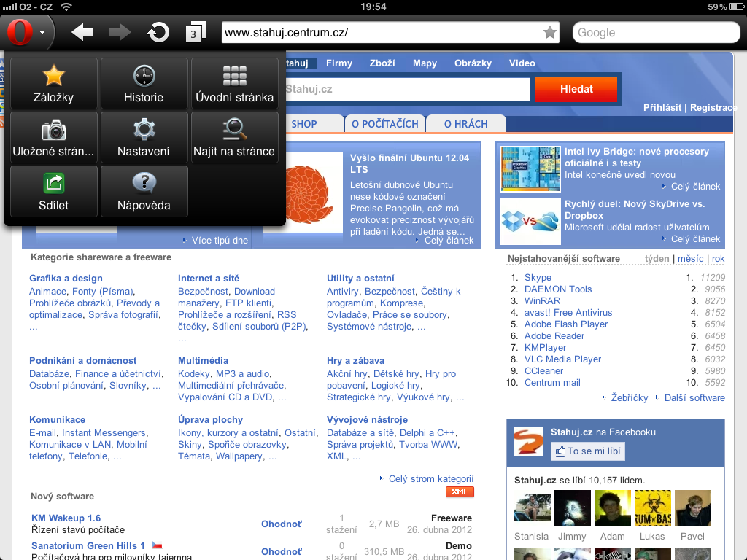Open the Multimédia category

click(x=203, y=360)
